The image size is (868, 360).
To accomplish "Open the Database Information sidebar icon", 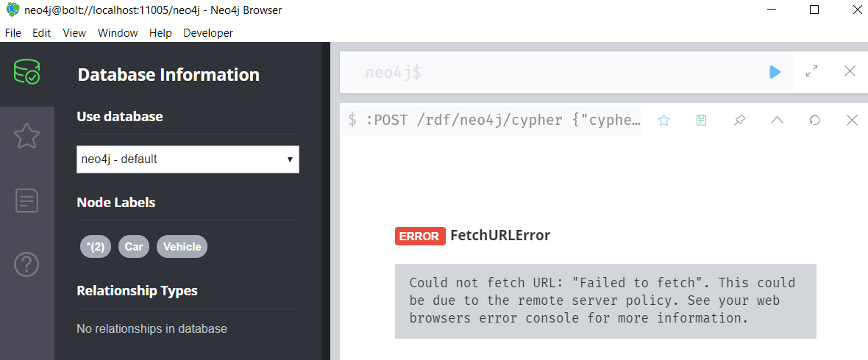I will tap(27, 72).
